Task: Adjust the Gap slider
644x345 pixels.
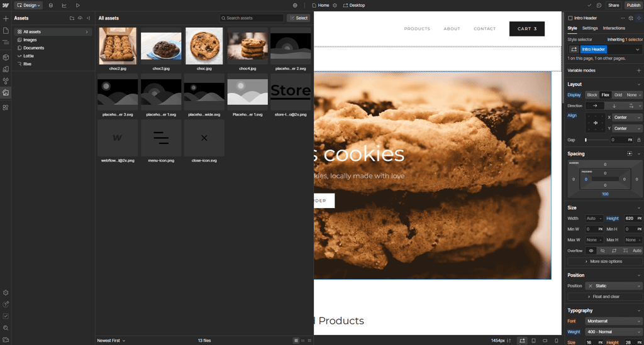Action: click(x=596, y=140)
